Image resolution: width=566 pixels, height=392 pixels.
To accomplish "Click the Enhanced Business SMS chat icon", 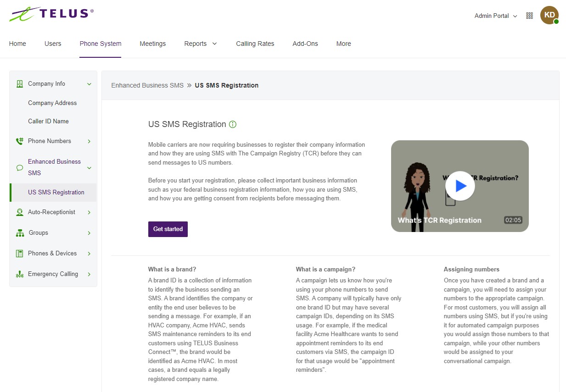I will click(20, 168).
